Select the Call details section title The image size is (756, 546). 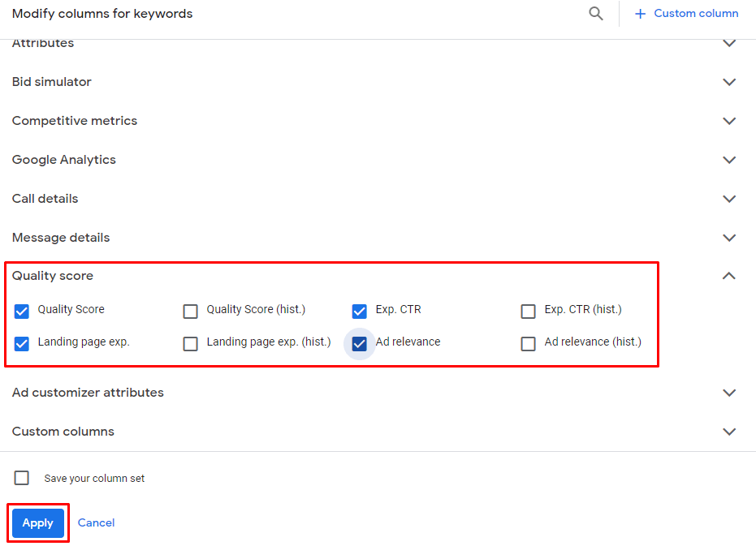pos(45,199)
